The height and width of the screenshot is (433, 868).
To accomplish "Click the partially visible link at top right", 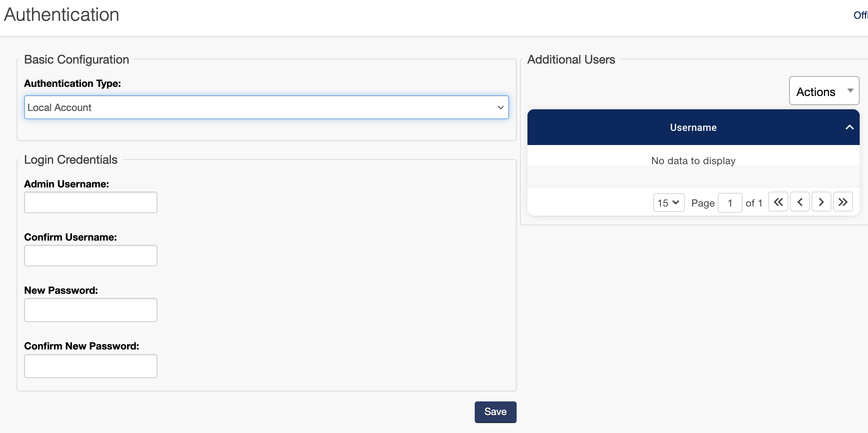I will pos(860,15).
